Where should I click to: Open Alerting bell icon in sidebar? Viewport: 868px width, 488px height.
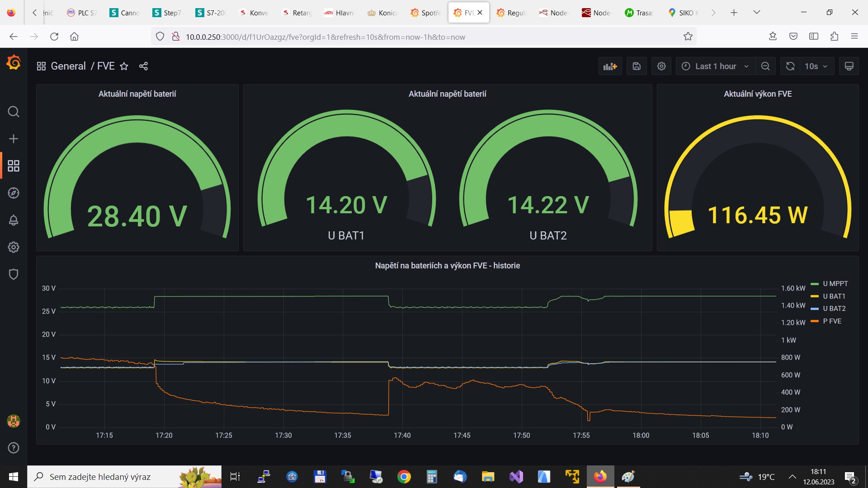click(x=14, y=220)
